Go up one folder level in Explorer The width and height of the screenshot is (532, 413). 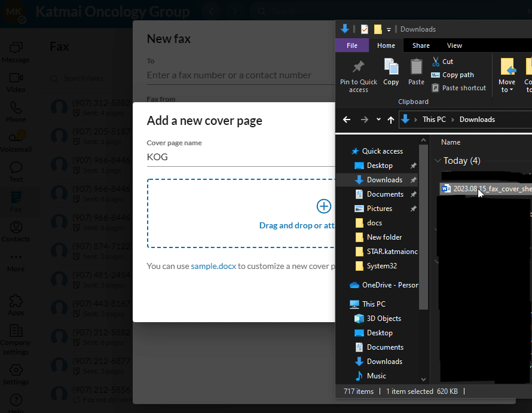pyautogui.click(x=391, y=120)
